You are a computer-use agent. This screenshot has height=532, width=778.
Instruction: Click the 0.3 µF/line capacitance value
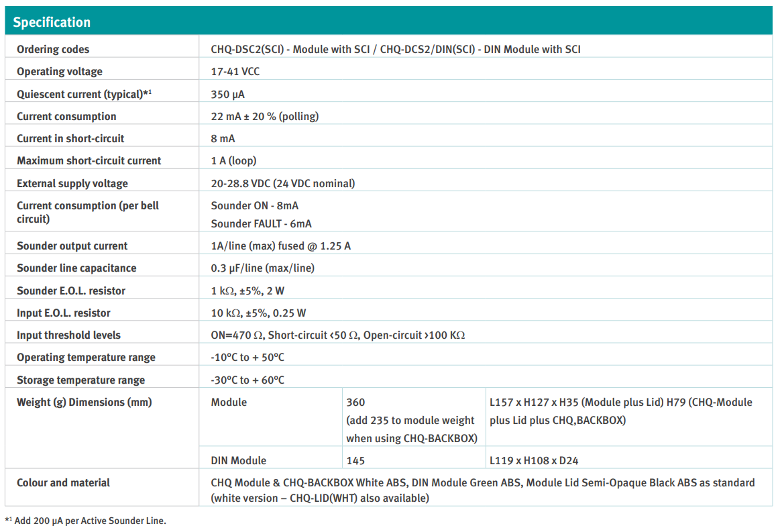tap(262, 268)
